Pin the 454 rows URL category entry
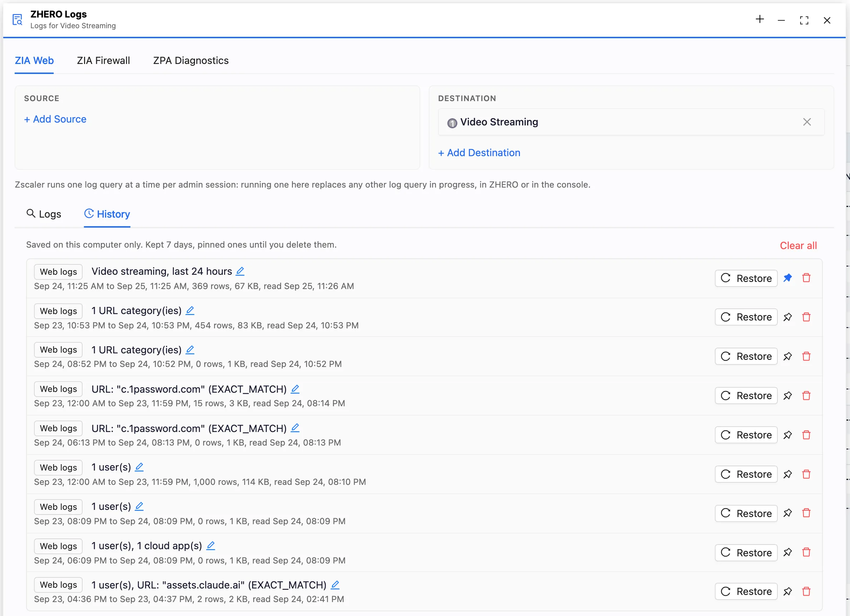Viewport: 850px width, 616px height. (788, 317)
